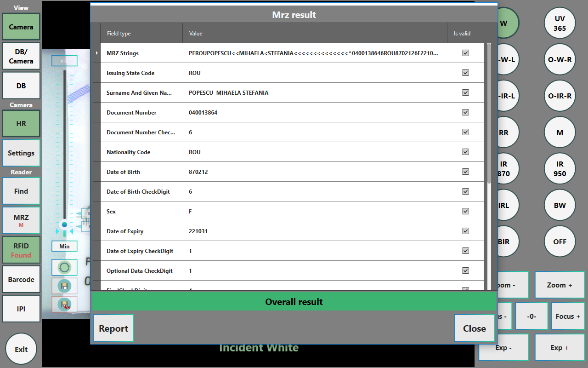Viewport: 588px width, 368px height.
Task: Turn lights OFF with round button
Action: 560,241
